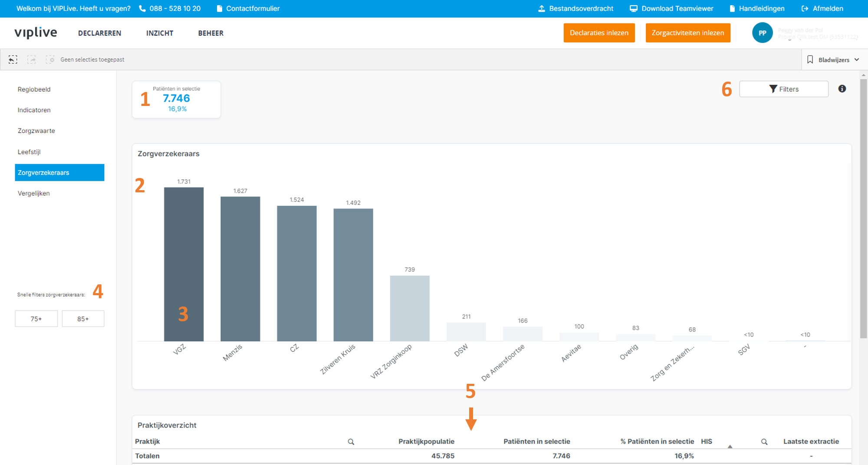Select the VGZ bar in chart
Screen dimensions: 868x465
point(184,264)
